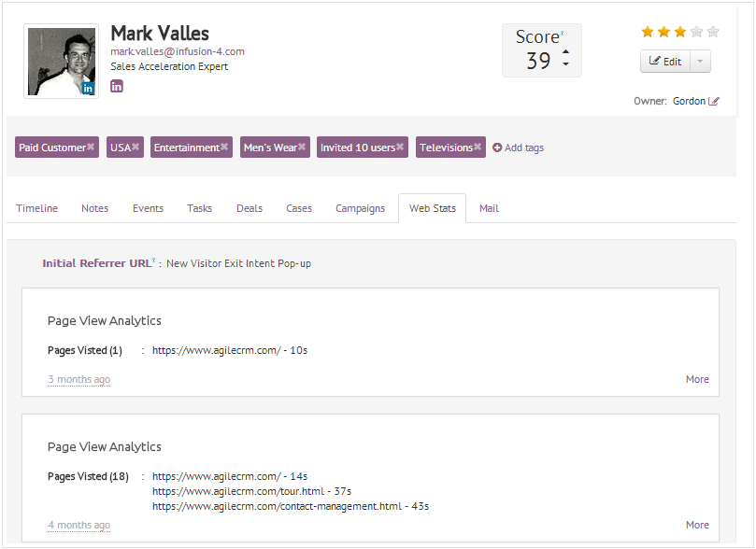Switch to the Timeline tab
756x549 pixels.
[36, 208]
